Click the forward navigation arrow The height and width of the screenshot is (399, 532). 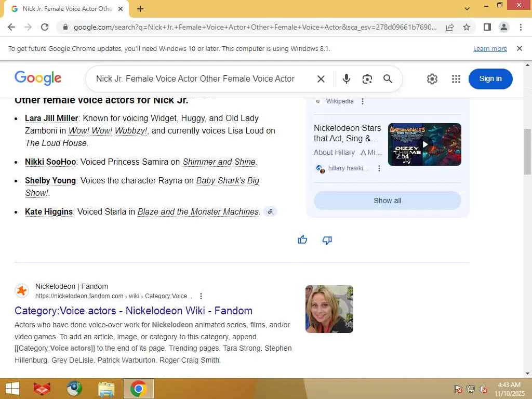28,27
